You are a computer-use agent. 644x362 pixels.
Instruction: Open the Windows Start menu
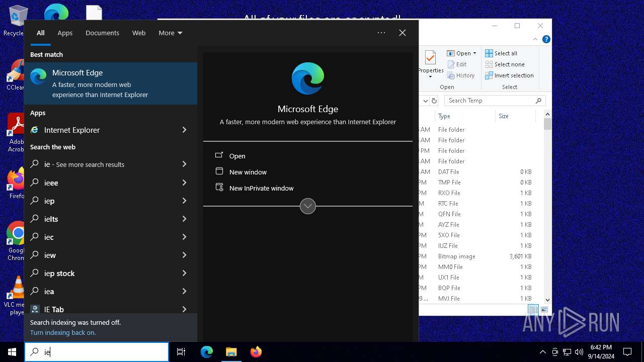pos(12,352)
